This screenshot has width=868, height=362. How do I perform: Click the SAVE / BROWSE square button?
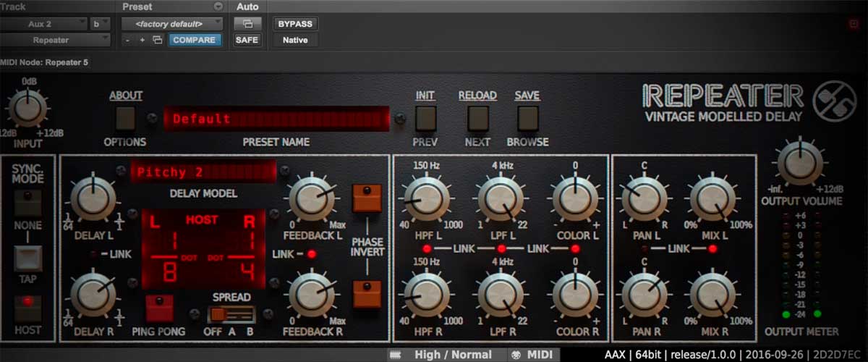[528, 118]
